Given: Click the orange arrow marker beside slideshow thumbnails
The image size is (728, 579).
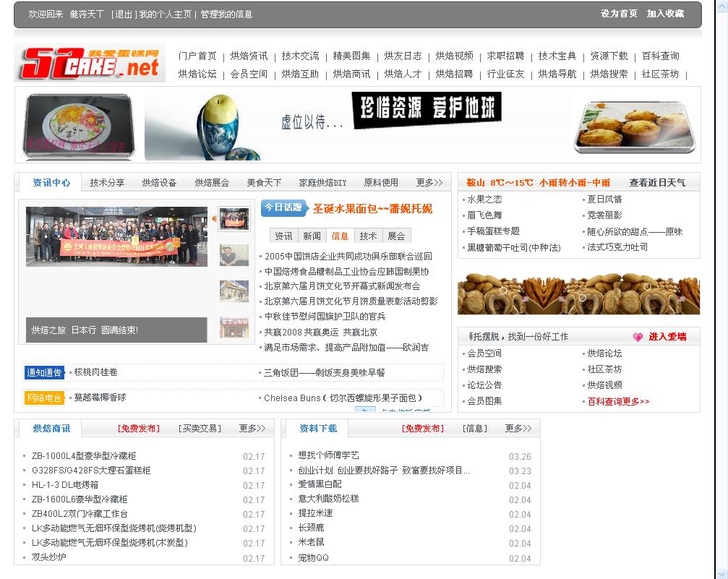Looking at the screenshot, I should (214, 219).
